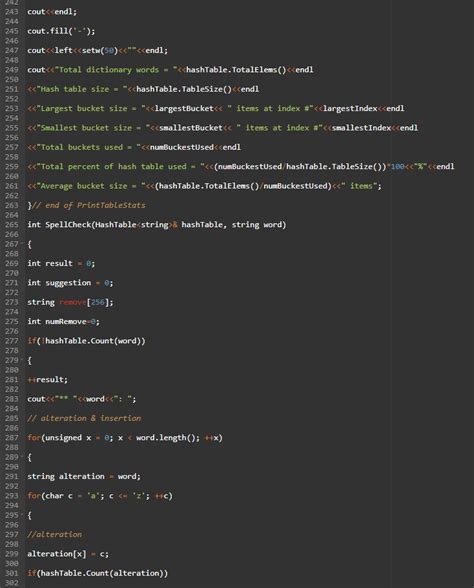Click the "cout<<endl;" statement on line 243
The height and width of the screenshot is (588, 474).
click(52, 12)
